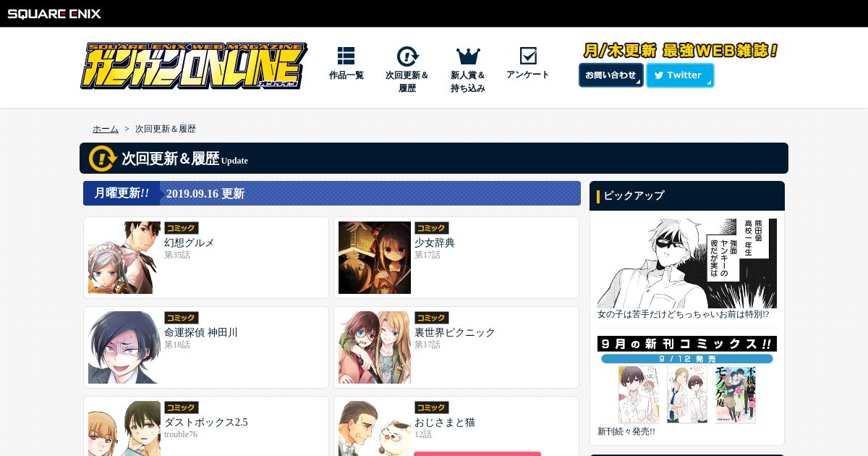The image size is (868, 456).
Task: Click the yankee manga pickup banner image
Action: point(687,263)
